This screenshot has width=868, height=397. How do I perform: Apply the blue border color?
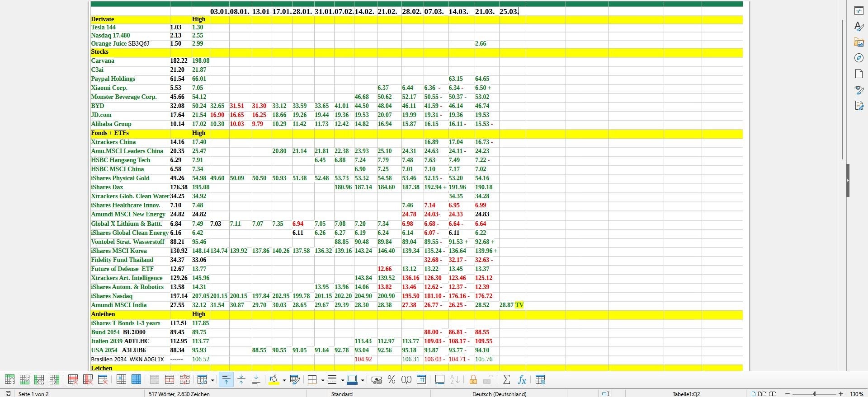(352, 380)
